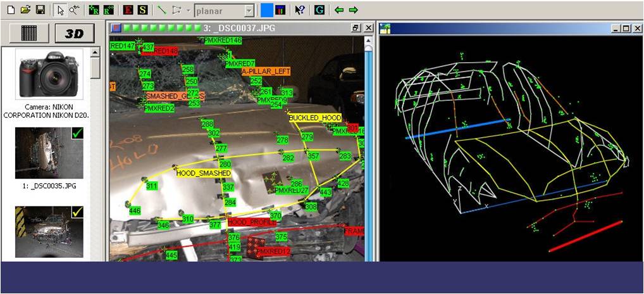Click the solid blue color swatch
Viewport: 644px width, 294px height.
coord(267,10)
